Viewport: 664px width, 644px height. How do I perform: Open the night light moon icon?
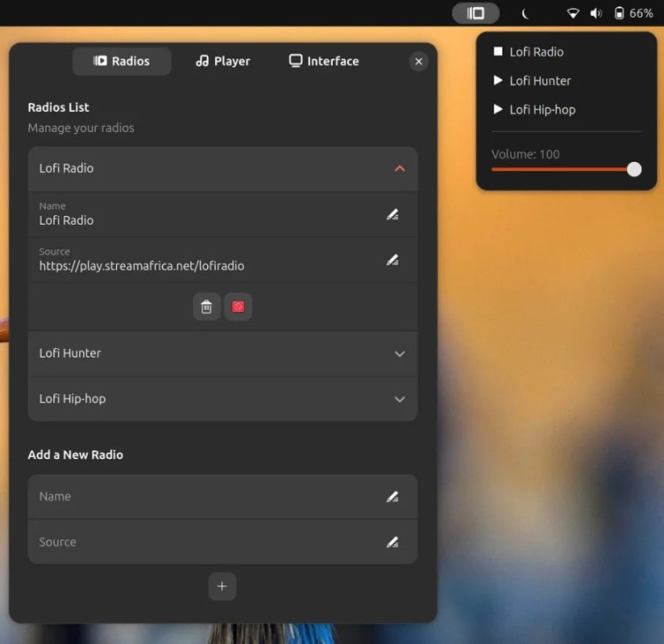(525, 13)
